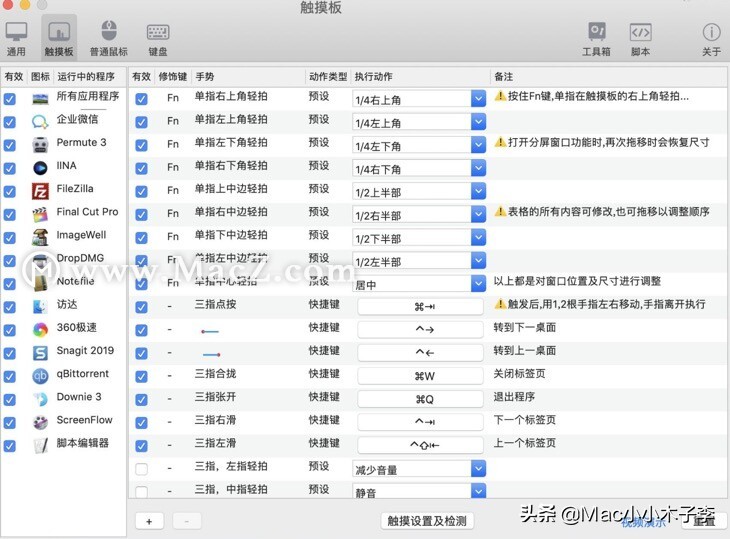Open the 通用 general settings tab

tap(16, 38)
